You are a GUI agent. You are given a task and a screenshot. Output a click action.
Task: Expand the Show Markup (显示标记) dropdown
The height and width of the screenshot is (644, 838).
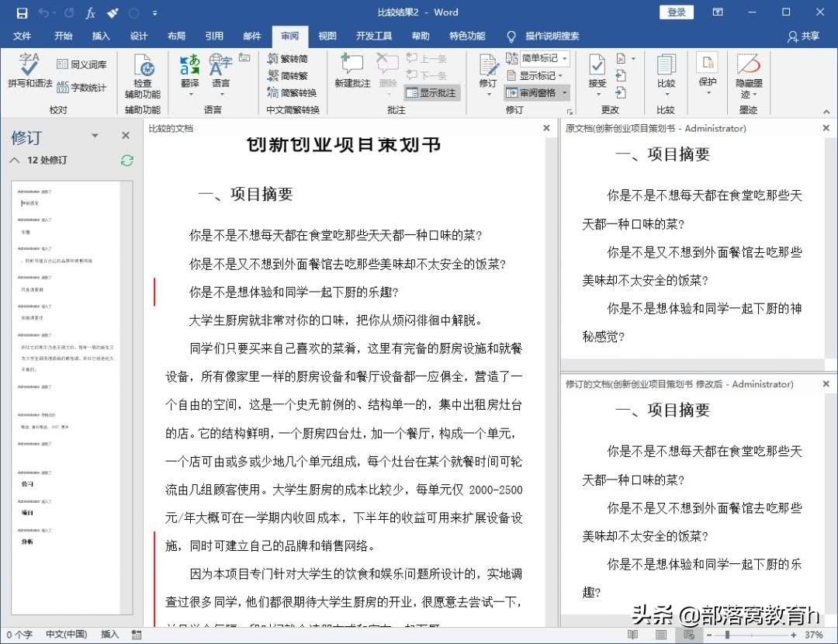pyautogui.click(x=535, y=75)
